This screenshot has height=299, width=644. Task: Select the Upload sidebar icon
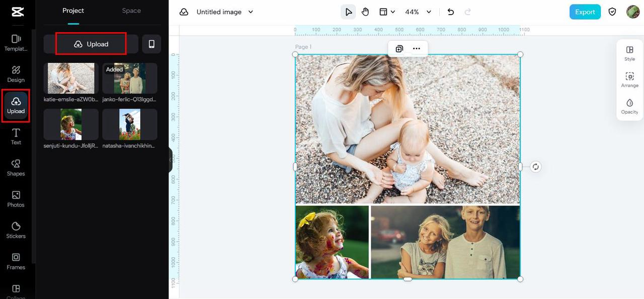[x=16, y=106]
